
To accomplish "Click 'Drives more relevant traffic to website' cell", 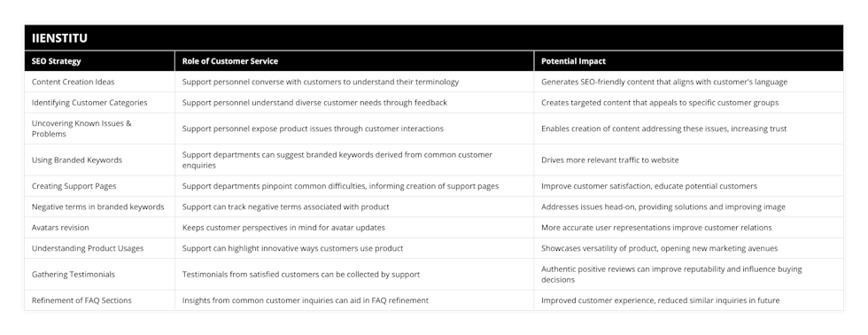I will pos(689,160).
